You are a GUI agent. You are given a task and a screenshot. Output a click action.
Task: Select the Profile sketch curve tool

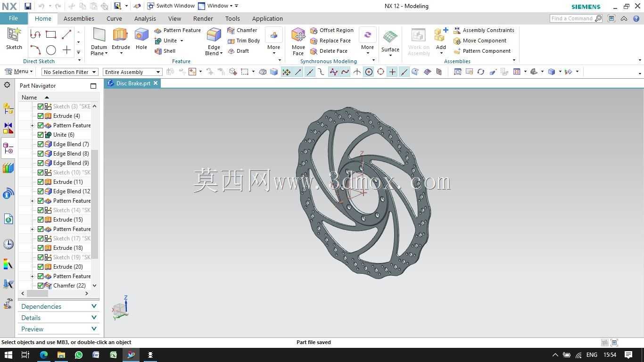point(35,34)
